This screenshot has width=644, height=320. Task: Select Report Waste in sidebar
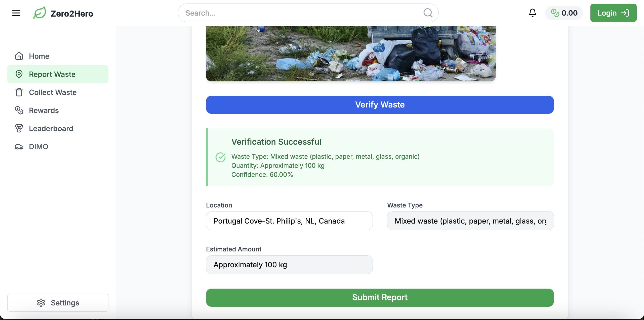coord(58,74)
